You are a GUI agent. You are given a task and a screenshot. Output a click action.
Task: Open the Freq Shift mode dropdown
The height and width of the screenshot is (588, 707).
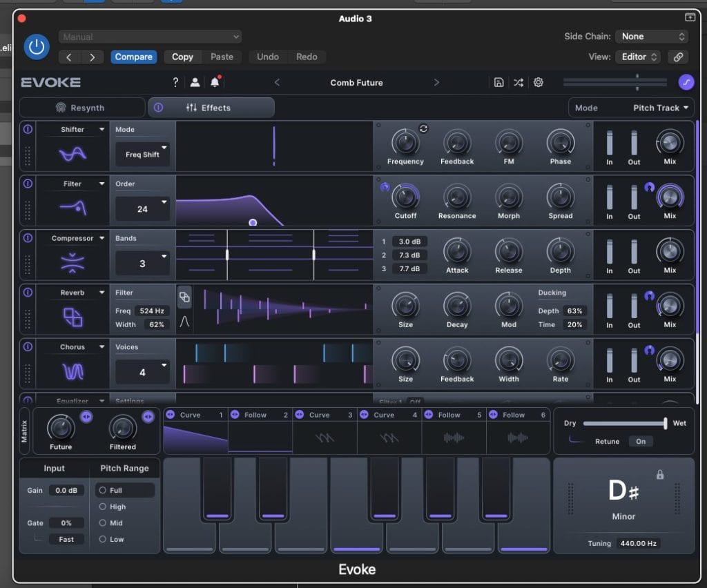point(142,155)
